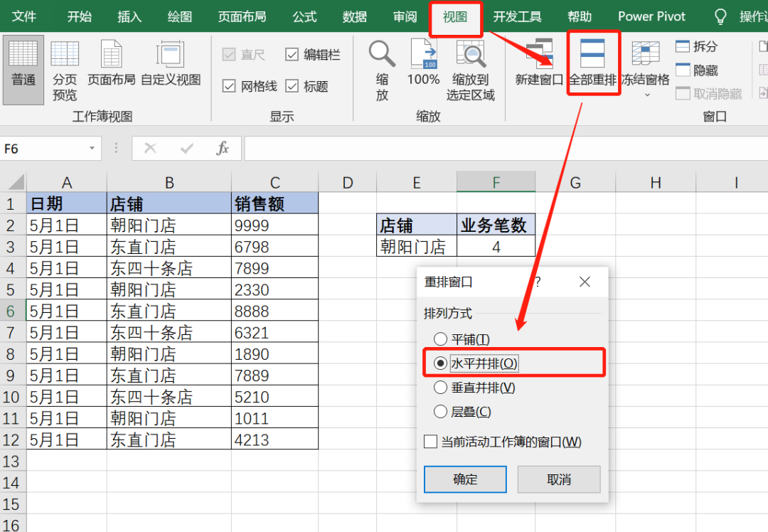
Task: Select 水平并排(O) horizontal radio option
Action: (x=440, y=363)
